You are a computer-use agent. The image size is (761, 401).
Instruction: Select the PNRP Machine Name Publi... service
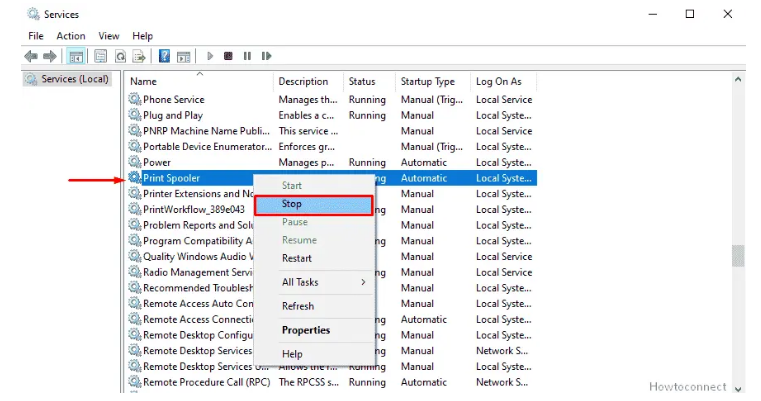coord(206,131)
